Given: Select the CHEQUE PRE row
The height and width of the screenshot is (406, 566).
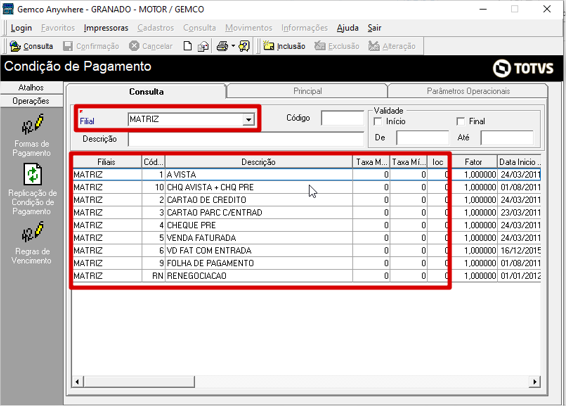Looking at the screenshot, I should point(306,225).
